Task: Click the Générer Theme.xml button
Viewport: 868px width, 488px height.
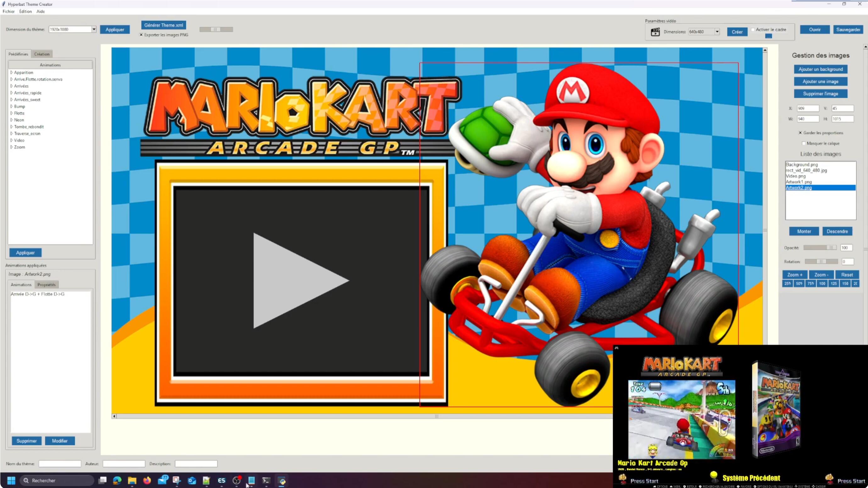Action: [x=164, y=25]
